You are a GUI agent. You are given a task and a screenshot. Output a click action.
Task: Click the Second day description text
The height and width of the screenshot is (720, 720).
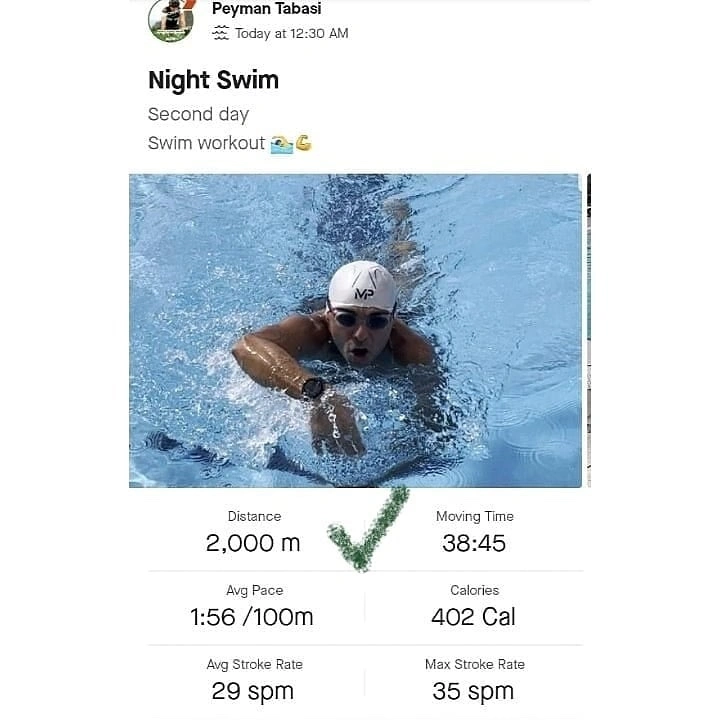coord(198,115)
